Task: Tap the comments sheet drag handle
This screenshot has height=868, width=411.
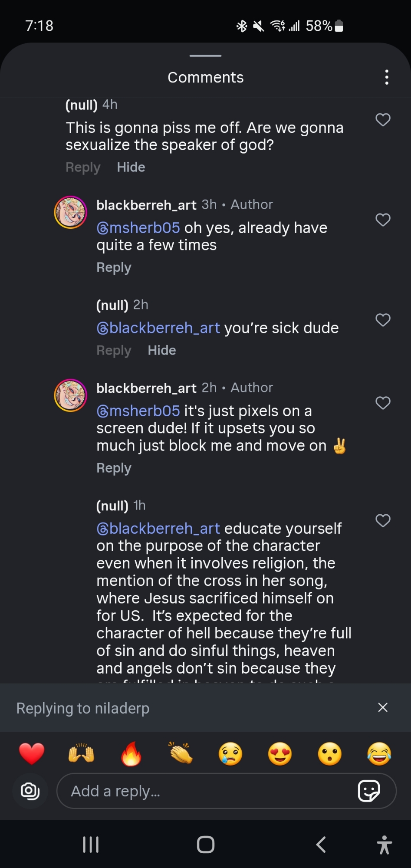Action: click(x=205, y=56)
